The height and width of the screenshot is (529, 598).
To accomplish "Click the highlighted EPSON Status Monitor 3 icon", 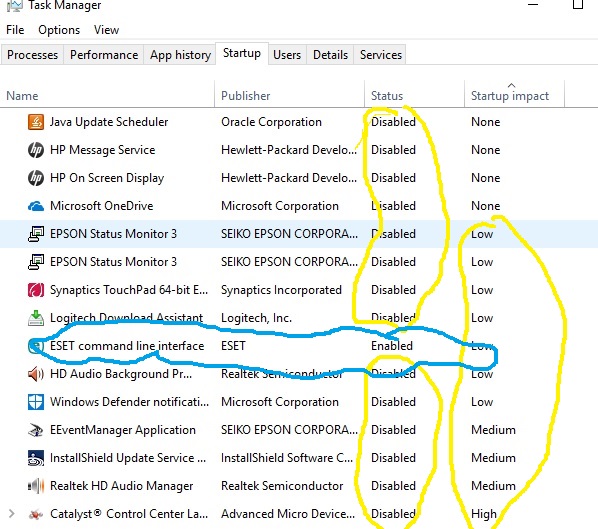I will [x=36, y=234].
